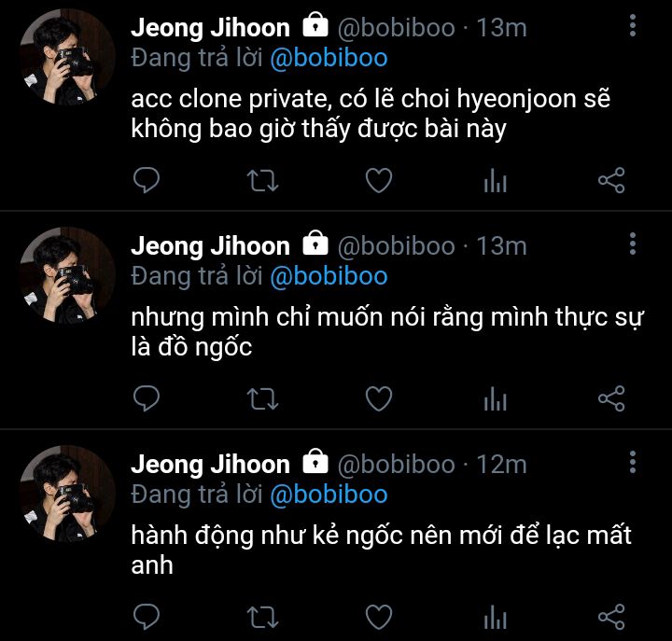
Task: Open more options for first tweet
Action: coord(633,26)
